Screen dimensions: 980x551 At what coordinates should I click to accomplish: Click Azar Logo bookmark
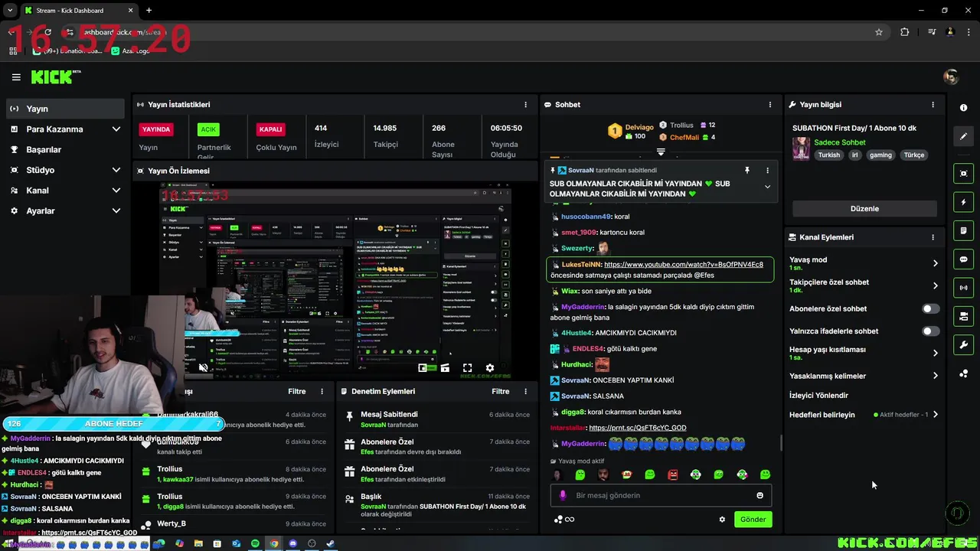pyautogui.click(x=131, y=51)
